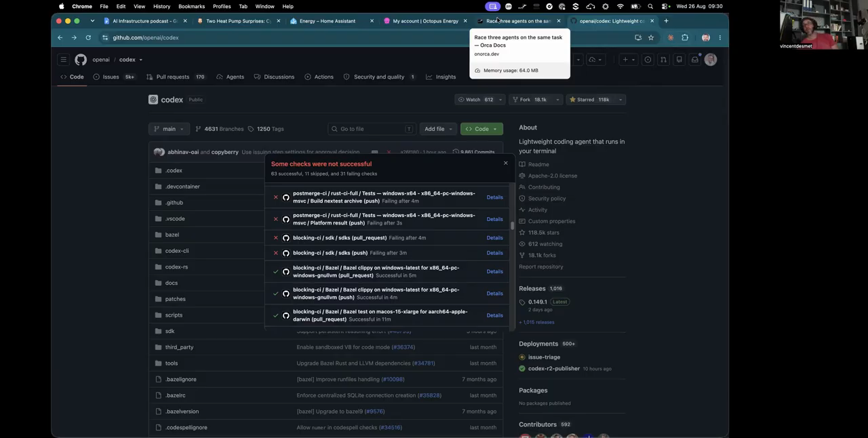Open the 4631 Branches link

[x=219, y=129]
